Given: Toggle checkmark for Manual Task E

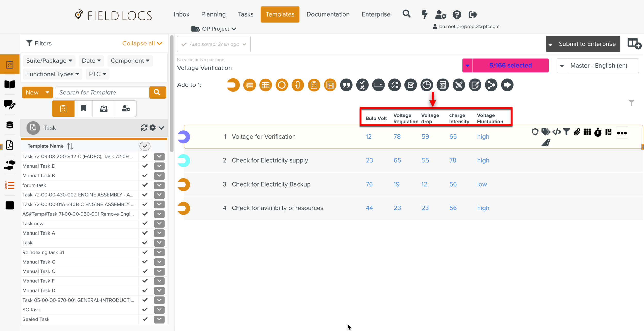Looking at the screenshot, I should pos(145,166).
